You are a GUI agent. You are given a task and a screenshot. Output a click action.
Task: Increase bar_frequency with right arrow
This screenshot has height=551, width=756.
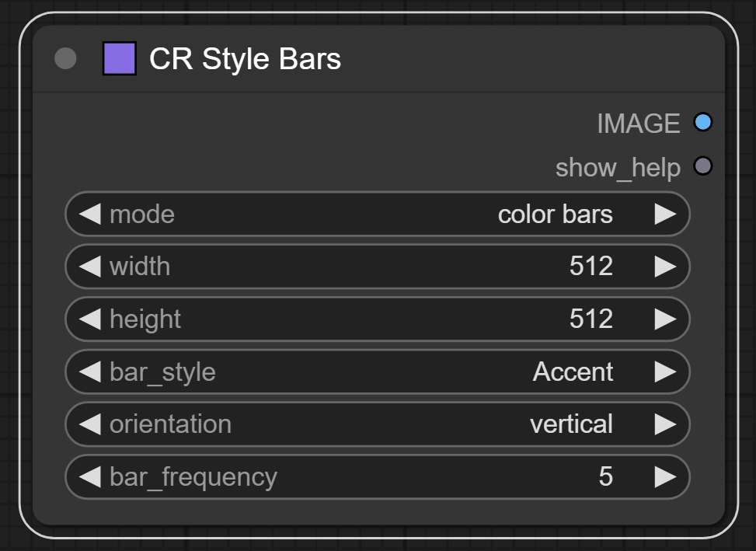tap(664, 476)
